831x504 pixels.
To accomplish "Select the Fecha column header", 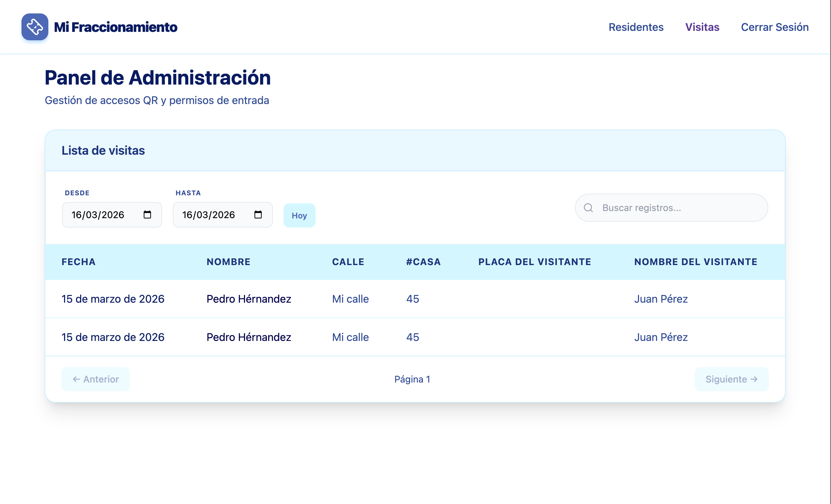I will [x=79, y=262].
